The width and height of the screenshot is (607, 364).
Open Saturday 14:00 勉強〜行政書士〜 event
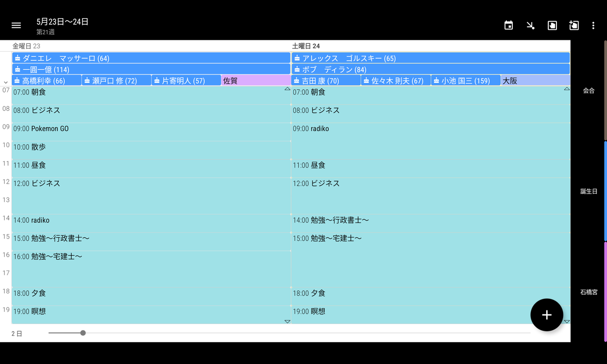coord(431,223)
